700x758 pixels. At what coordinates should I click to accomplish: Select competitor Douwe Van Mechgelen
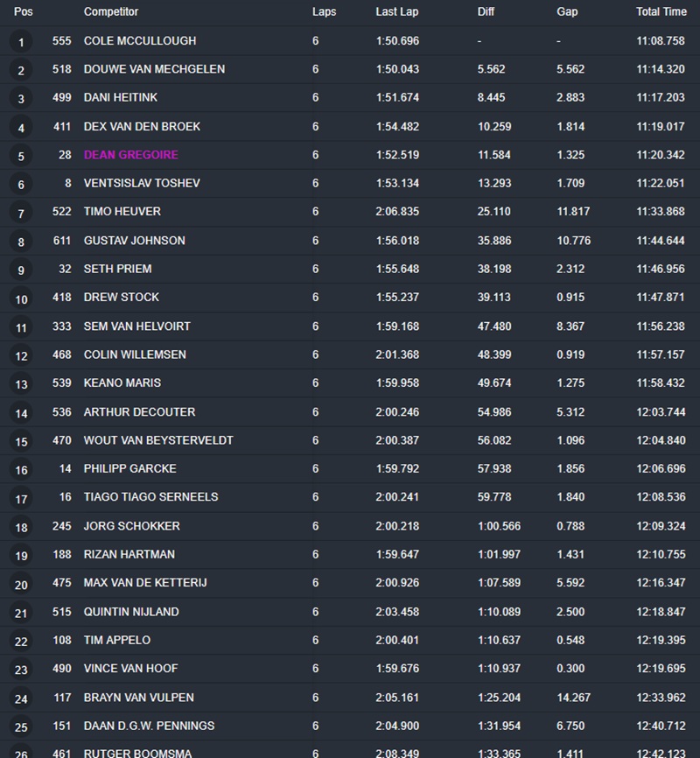pos(154,69)
